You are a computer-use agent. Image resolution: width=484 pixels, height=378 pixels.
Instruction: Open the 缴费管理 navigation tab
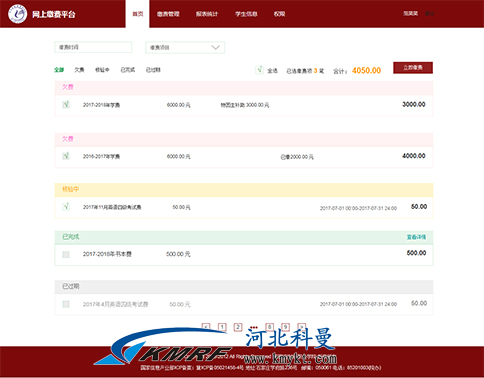(x=168, y=14)
